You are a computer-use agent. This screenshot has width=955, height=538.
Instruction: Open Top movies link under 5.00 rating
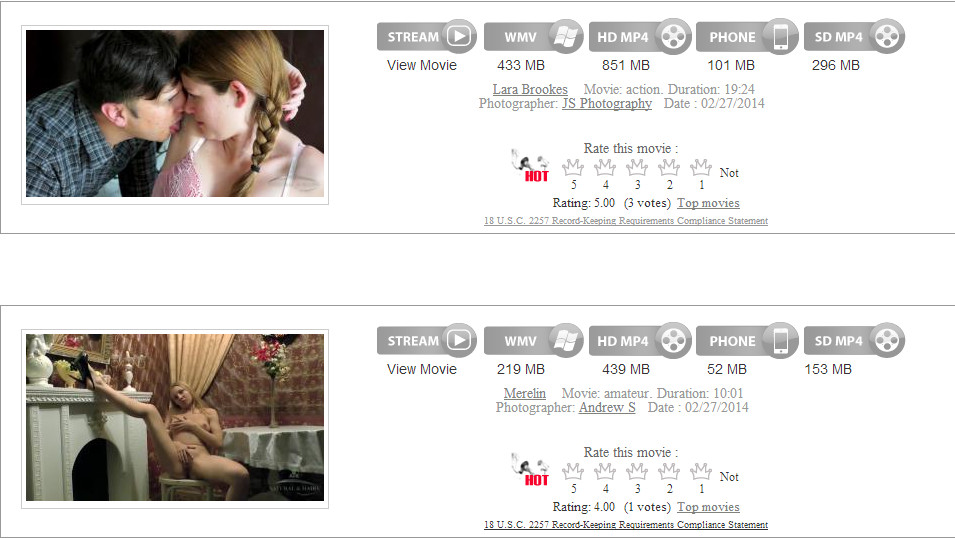tap(708, 203)
